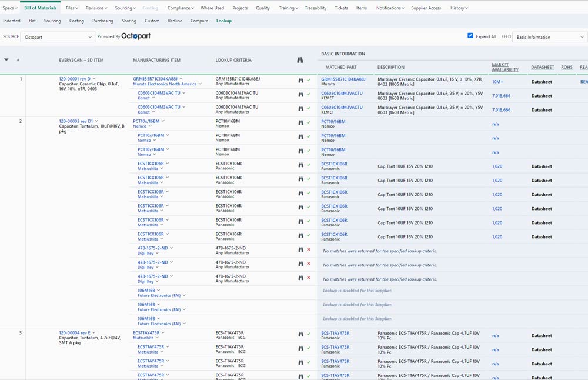Image resolution: width=588 pixels, height=380 pixels.
Task: Open Datasheet for the Murata GRM155R71C104KA88J row
Action: (542, 81)
